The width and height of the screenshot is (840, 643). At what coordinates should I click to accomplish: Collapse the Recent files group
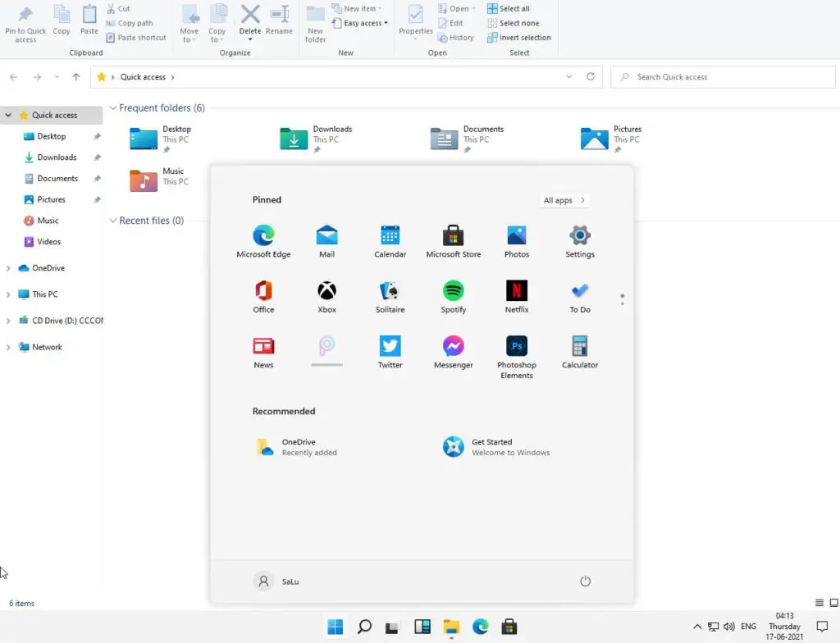pyautogui.click(x=112, y=221)
